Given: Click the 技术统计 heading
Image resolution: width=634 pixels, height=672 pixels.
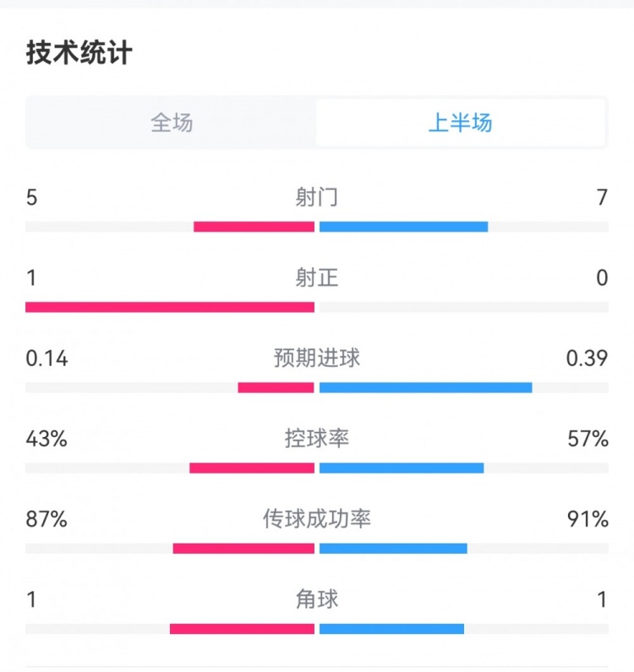Looking at the screenshot, I should (x=79, y=53).
